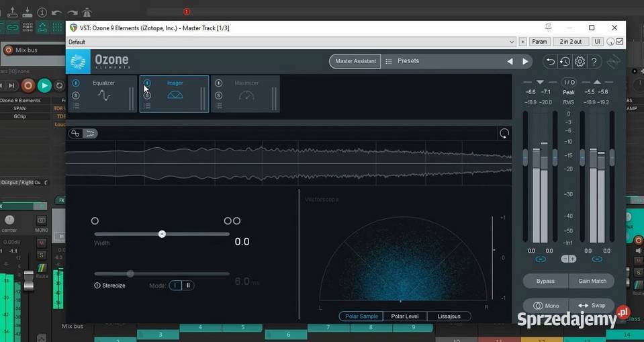Switch to stereo correlation trace view
644x342 pixels.
point(76,133)
